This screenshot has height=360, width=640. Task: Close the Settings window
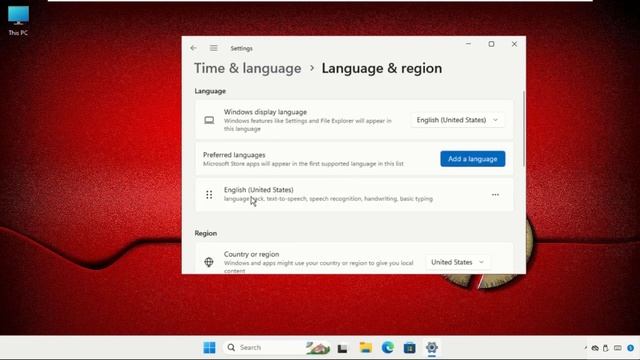point(514,44)
